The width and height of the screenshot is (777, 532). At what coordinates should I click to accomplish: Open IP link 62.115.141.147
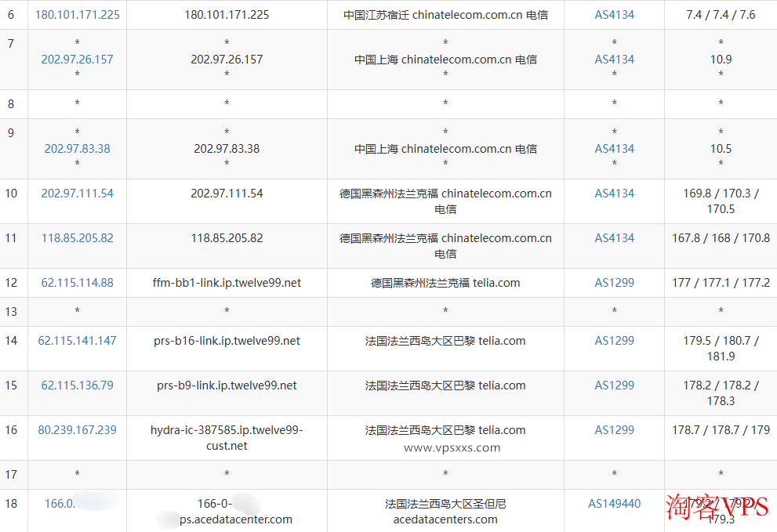coord(78,341)
